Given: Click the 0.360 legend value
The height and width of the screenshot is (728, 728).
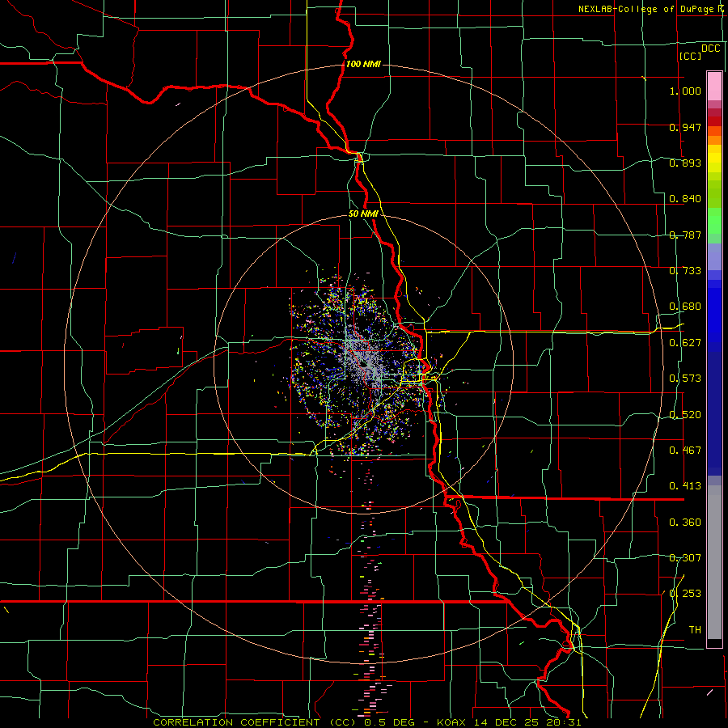Looking at the screenshot, I should click(685, 523).
